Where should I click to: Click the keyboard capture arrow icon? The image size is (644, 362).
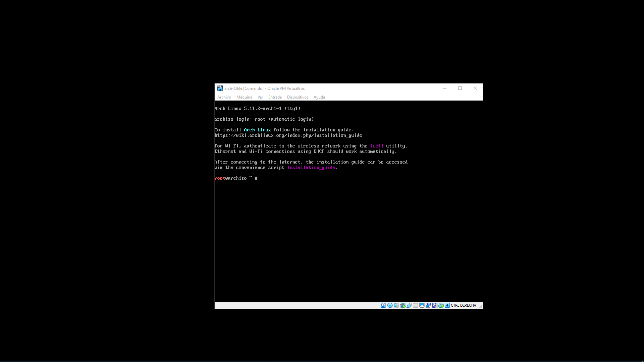point(447,305)
